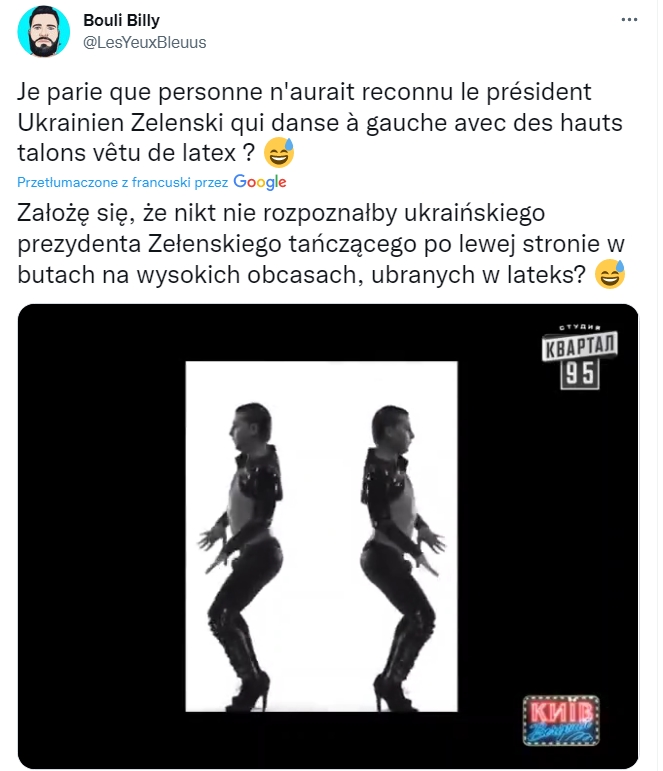Click the '95' box beneath the Квартал banner
Image resolution: width=663 pixels, height=771 pixels.
pos(580,374)
